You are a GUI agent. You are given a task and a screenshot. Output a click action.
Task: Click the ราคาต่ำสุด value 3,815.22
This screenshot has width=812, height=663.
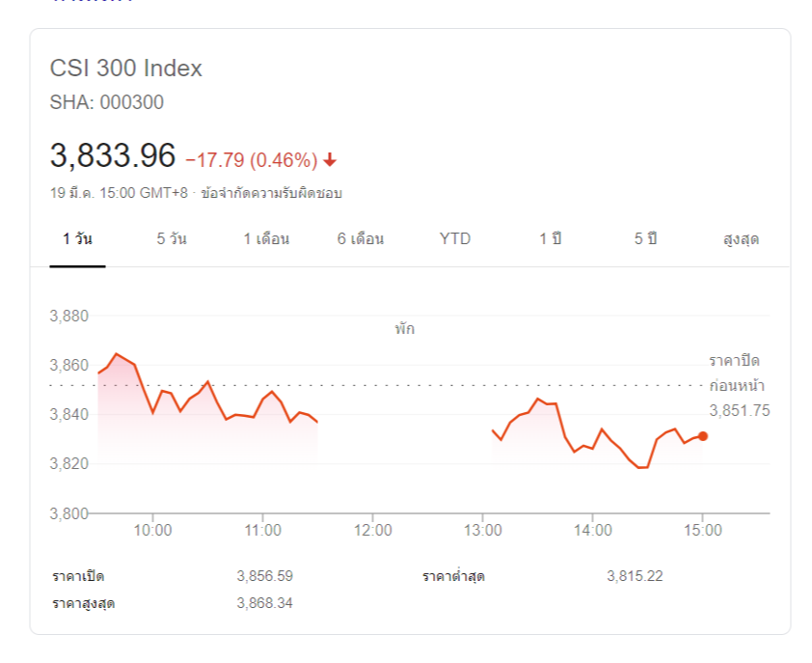635,576
